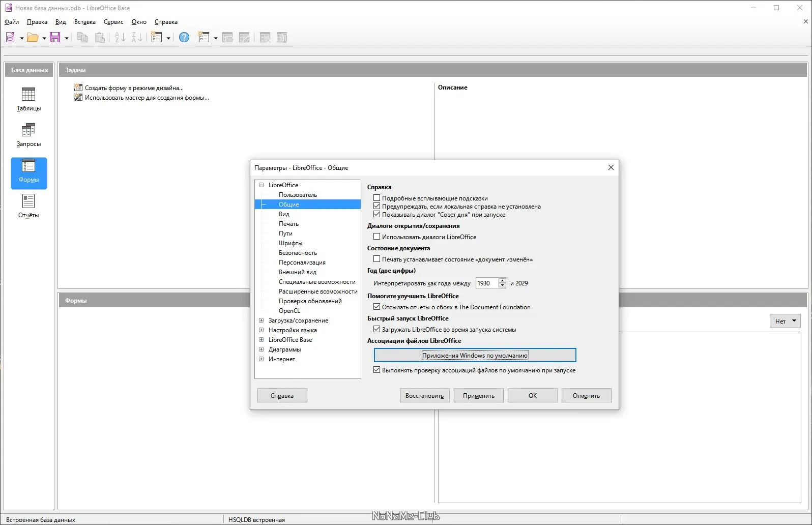The width and height of the screenshot is (812, 525).
Task: Uncheck Предупреждать, если локальная справка не установлена
Action: pyautogui.click(x=377, y=206)
